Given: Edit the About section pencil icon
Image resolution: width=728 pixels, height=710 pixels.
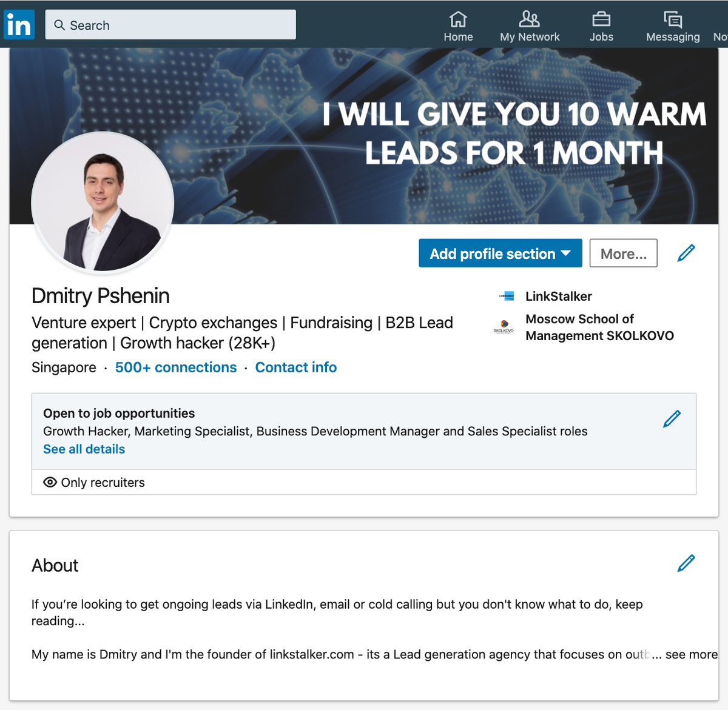Looking at the screenshot, I should tap(686, 563).
